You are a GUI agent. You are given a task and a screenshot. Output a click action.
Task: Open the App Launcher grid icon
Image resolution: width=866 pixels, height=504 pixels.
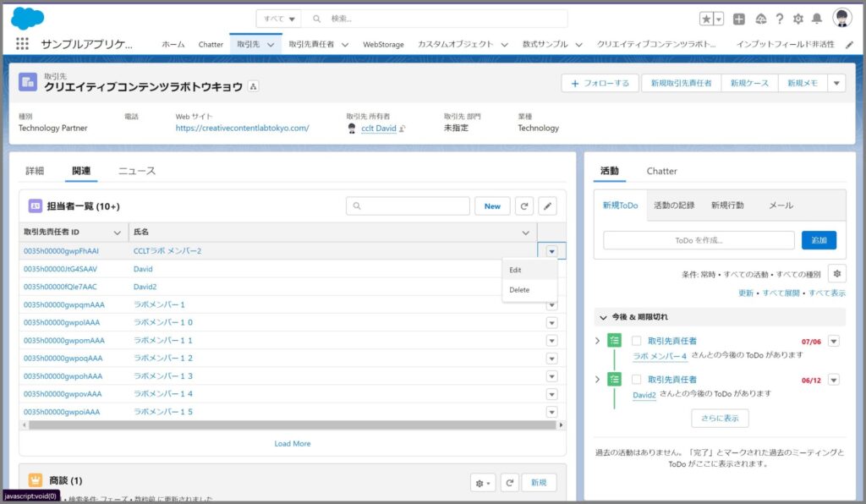[x=22, y=44]
